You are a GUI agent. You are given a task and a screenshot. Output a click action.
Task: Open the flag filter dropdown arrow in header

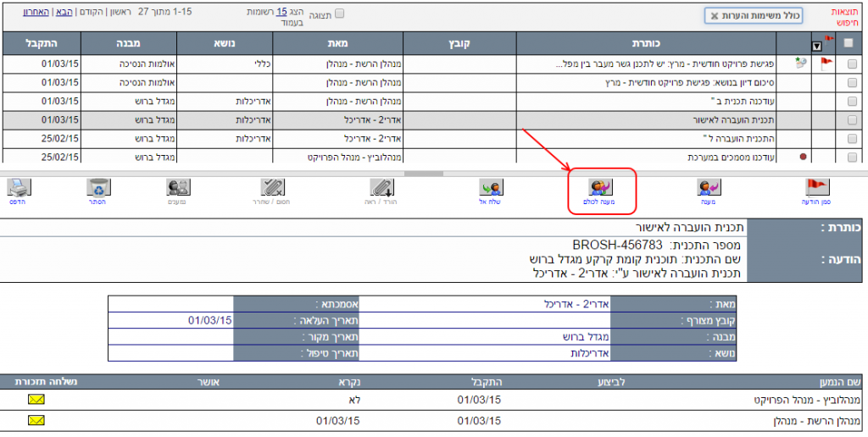click(x=817, y=46)
